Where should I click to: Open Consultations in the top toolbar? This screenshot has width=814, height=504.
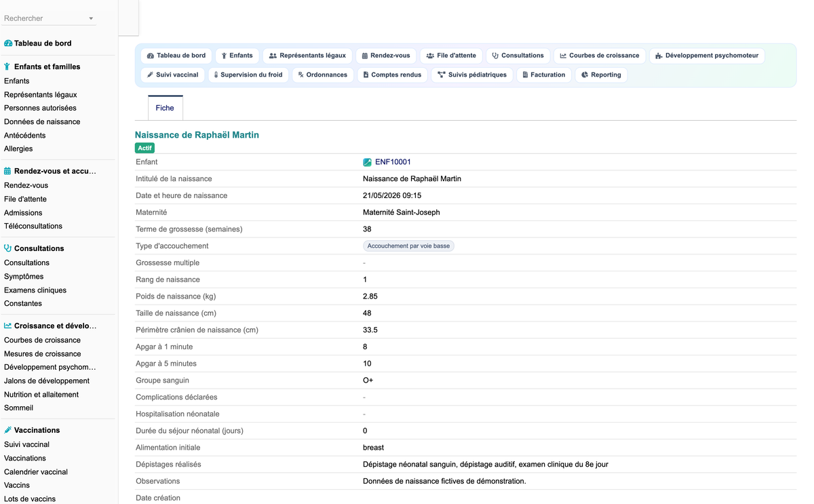[518, 56]
